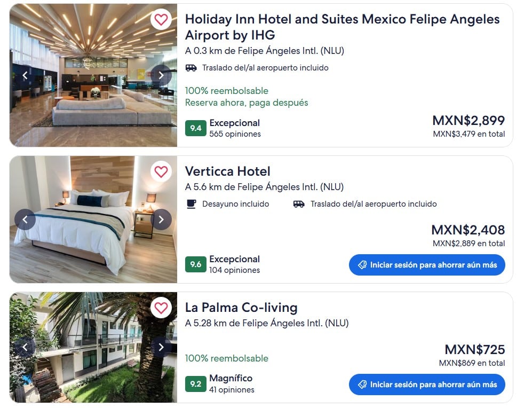Image resolution: width=532 pixels, height=408 pixels.
Task: Show next photo of Holiday Inn
Action: coord(161,75)
